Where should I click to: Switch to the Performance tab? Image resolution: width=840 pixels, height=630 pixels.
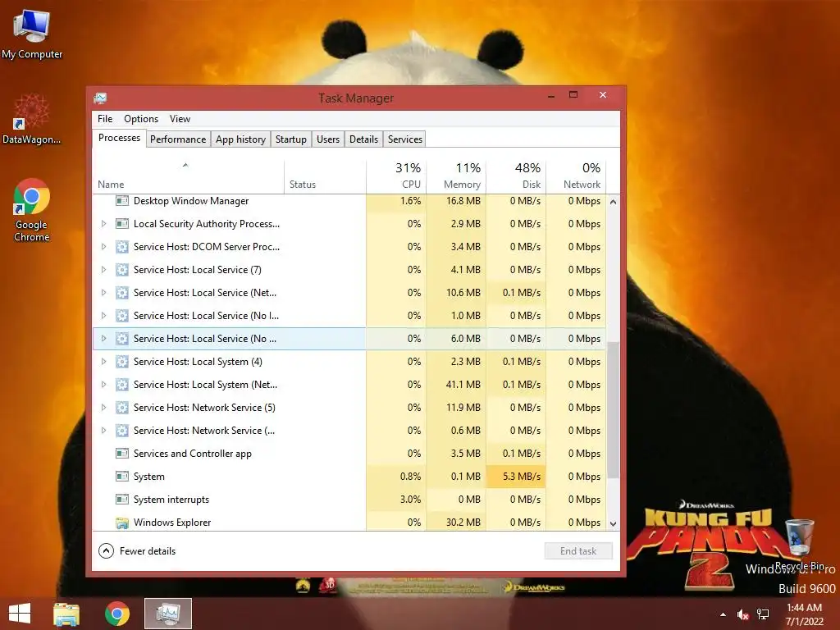tap(178, 139)
